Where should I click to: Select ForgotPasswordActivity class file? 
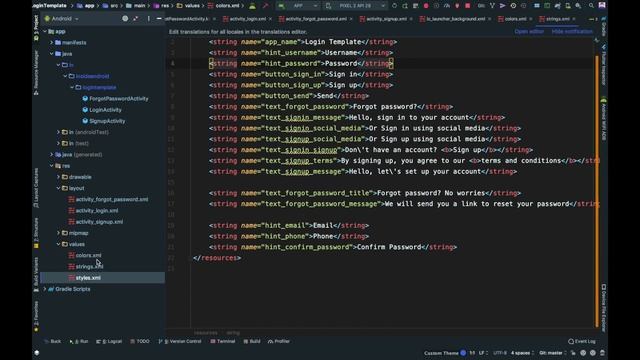pyautogui.click(x=115, y=99)
